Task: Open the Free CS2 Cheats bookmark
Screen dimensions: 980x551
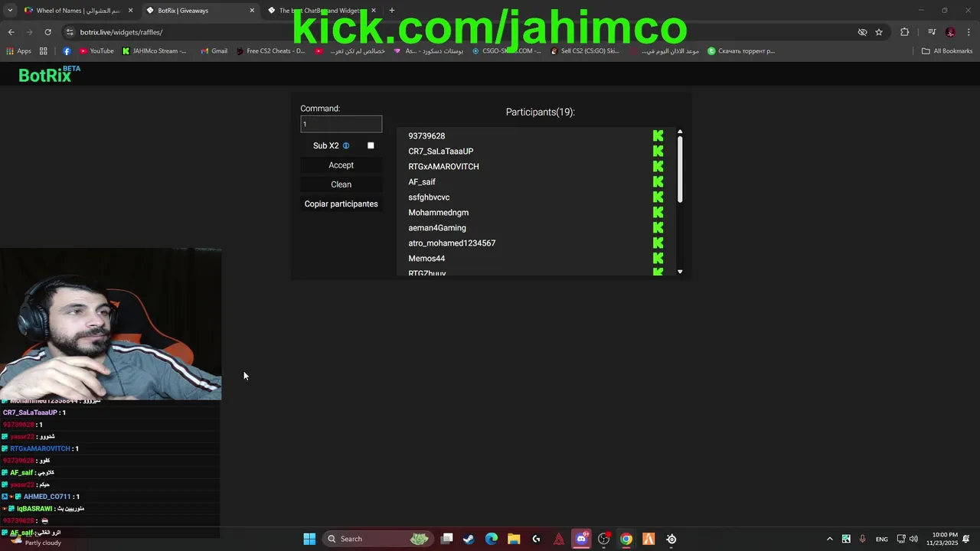Action: click(270, 51)
